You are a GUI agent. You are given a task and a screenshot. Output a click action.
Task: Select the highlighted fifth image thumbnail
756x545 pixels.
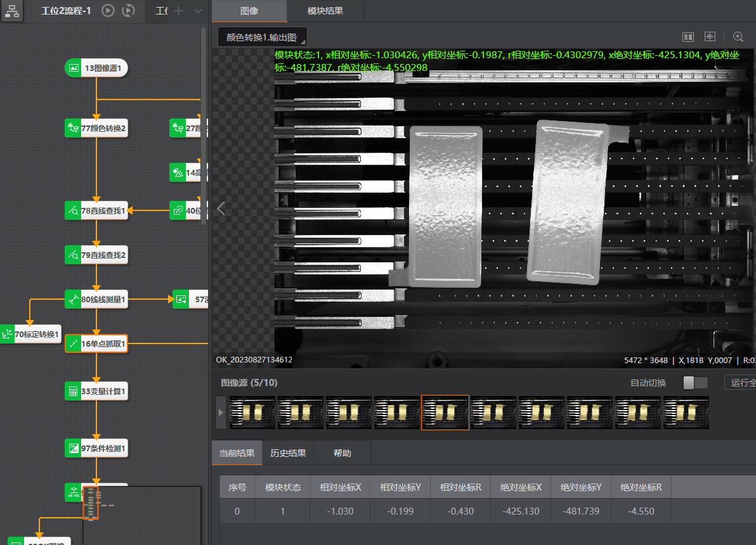445,413
